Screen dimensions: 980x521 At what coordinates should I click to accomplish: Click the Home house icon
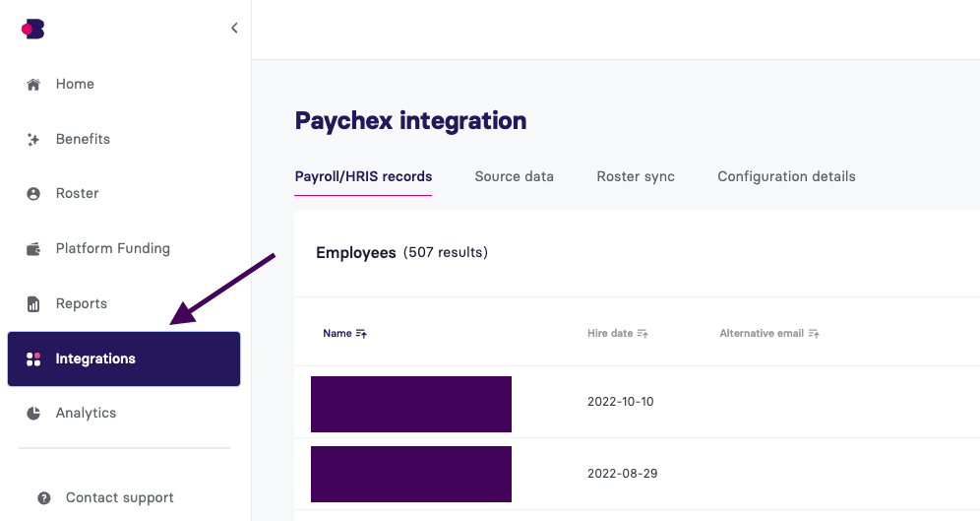[x=33, y=84]
